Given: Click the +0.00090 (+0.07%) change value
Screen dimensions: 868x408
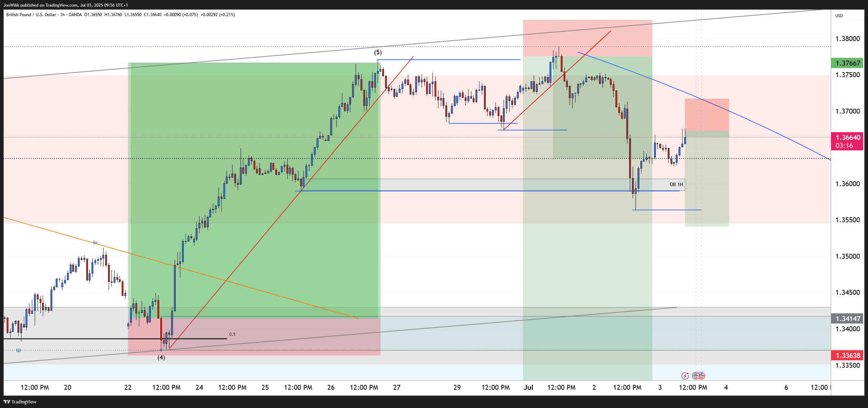Looking at the screenshot, I should 181,15.
